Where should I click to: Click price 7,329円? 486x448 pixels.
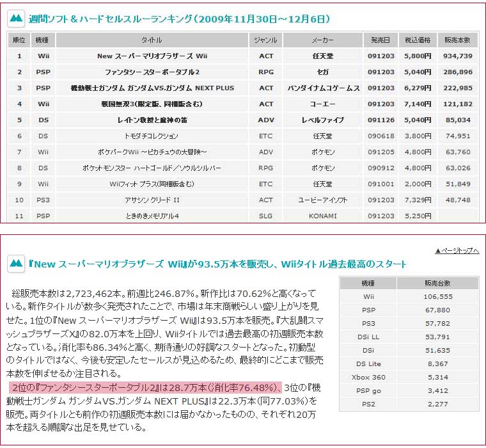(x=418, y=200)
